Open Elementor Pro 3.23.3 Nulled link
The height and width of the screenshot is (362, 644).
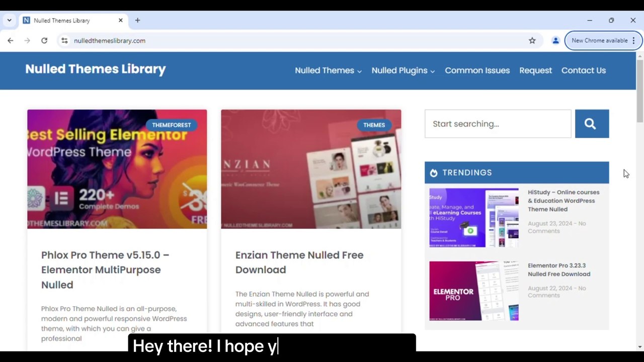point(559,270)
